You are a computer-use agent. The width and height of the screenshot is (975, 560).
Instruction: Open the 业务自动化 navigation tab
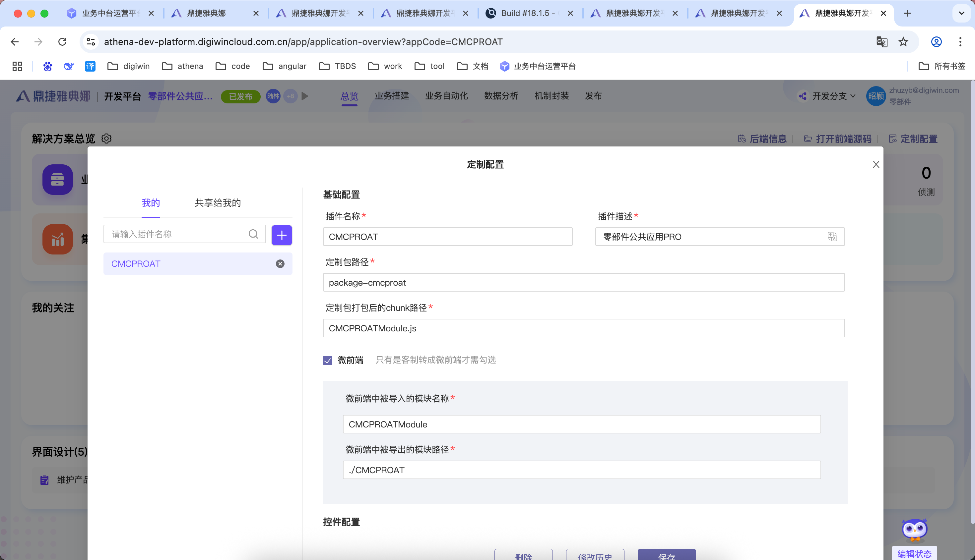[446, 96]
